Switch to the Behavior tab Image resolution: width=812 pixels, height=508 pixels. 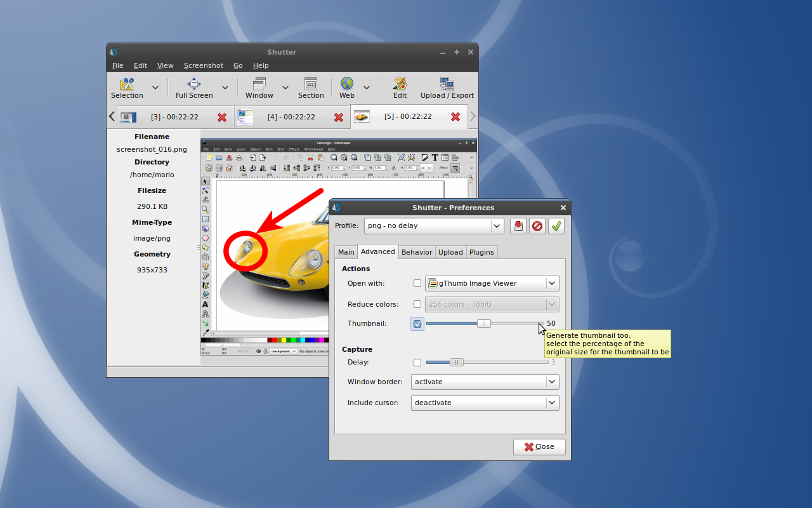point(417,252)
